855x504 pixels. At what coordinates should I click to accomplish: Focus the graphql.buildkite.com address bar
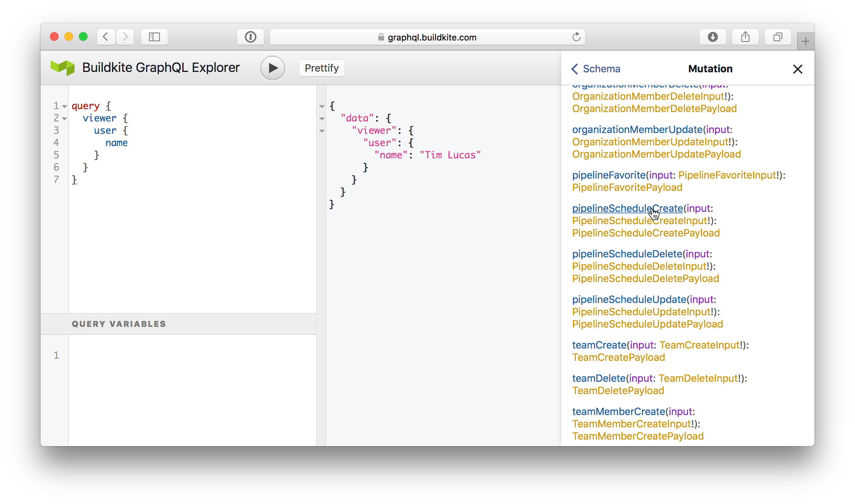tap(427, 37)
